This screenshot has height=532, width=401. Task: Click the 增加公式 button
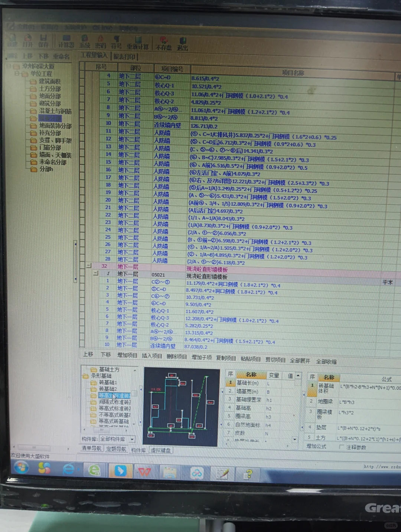coord(316,446)
